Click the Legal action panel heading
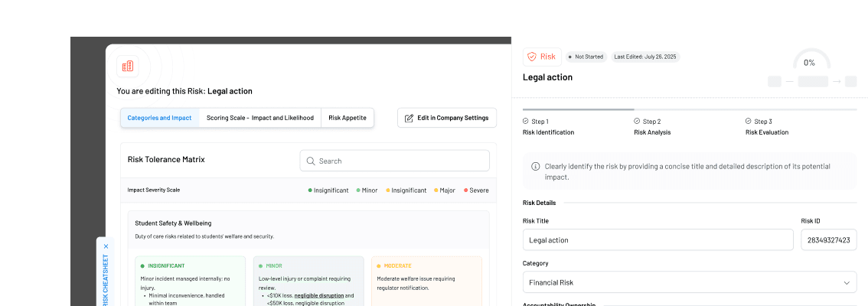This screenshot has height=306, width=868. pyautogui.click(x=547, y=77)
